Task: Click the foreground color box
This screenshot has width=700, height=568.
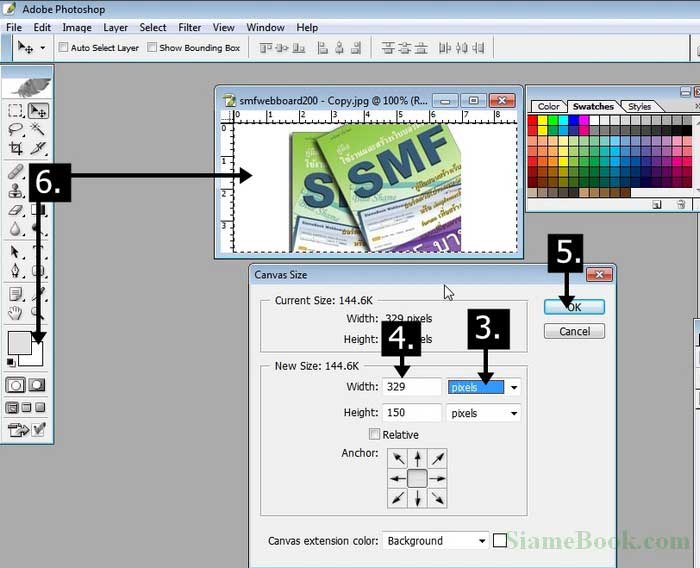Action: click(19, 343)
